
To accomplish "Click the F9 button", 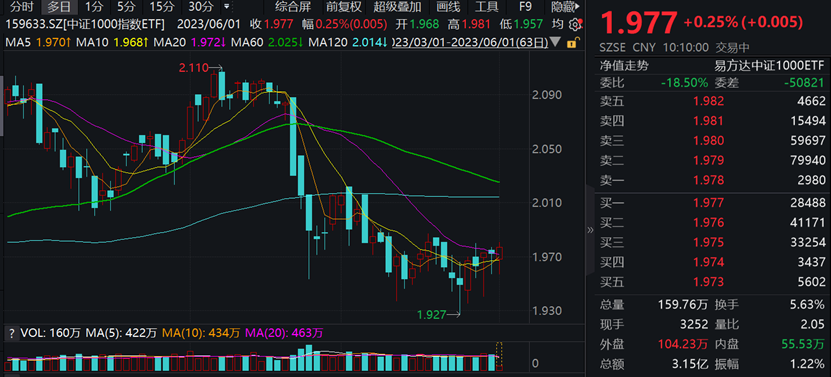I will 525,7.
